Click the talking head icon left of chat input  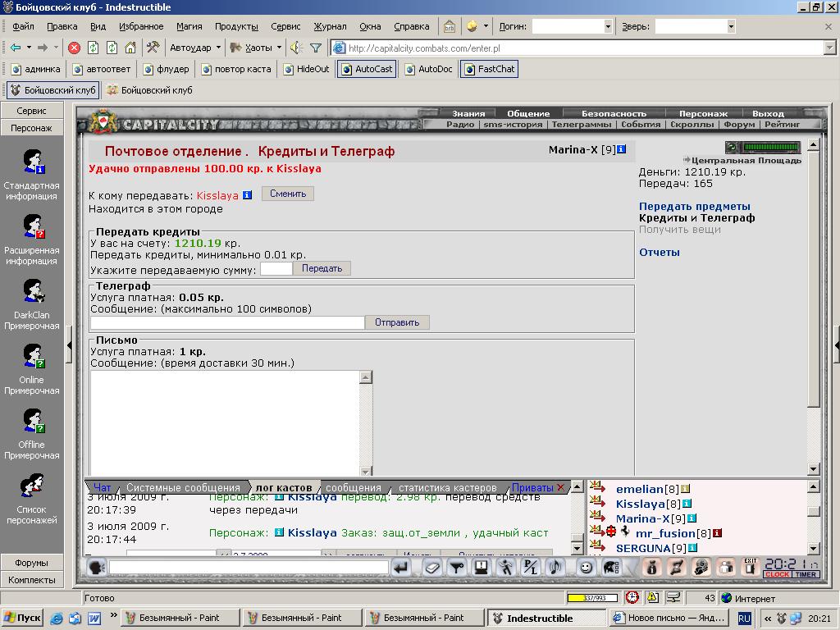click(x=97, y=568)
